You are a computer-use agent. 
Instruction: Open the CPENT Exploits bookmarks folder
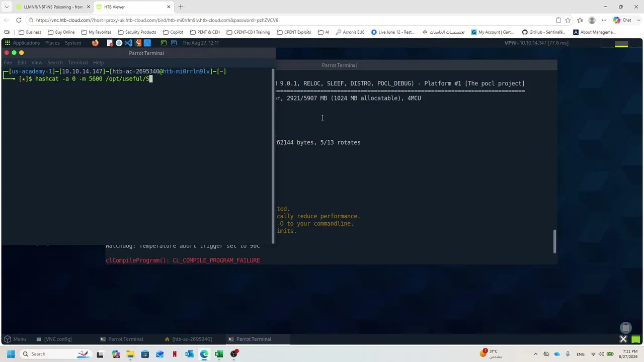click(x=294, y=32)
